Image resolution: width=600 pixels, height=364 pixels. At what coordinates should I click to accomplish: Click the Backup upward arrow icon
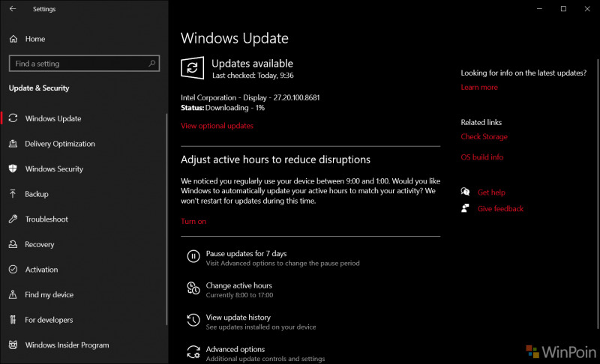(13, 194)
